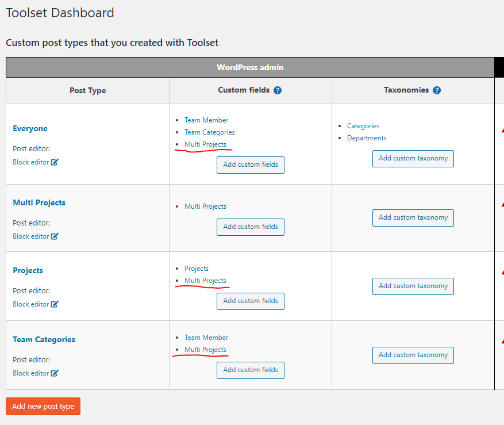Open the Projects post type
The width and height of the screenshot is (504, 425).
click(x=28, y=270)
